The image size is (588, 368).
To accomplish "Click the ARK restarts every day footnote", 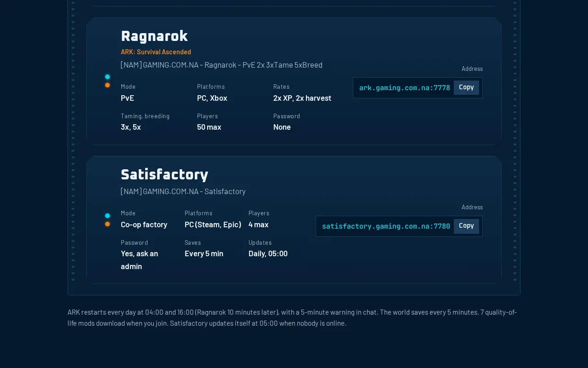I will pyautogui.click(x=292, y=318).
